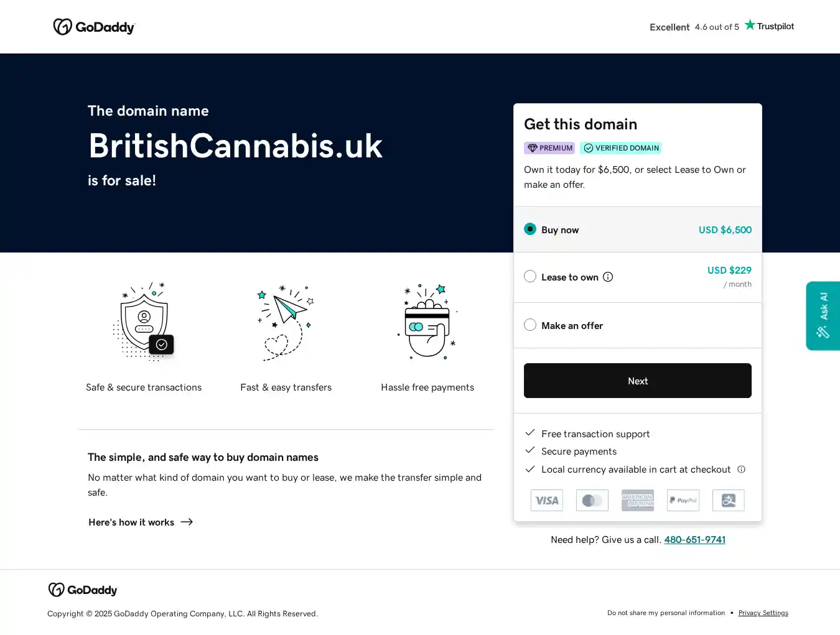This screenshot has height=635, width=840.
Task: Click the Mastercard payment icon
Action: pyautogui.click(x=592, y=501)
